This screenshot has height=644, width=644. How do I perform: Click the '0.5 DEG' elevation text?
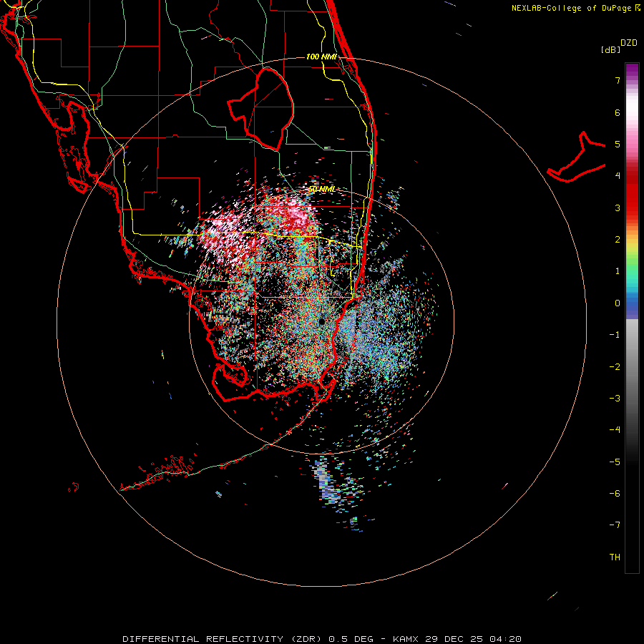pyautogui.click(x=351, y=639)
